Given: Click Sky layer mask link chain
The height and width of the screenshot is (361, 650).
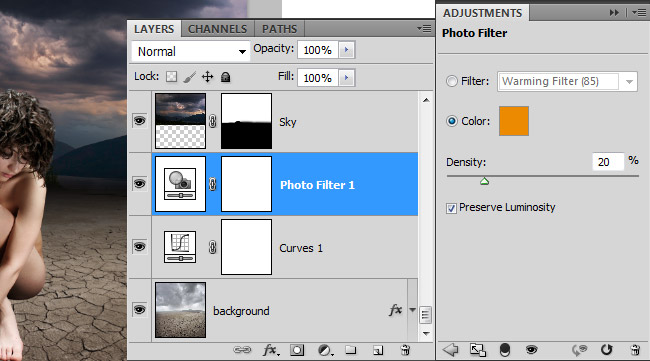Looking at the screenshot, I should (213, 121).
